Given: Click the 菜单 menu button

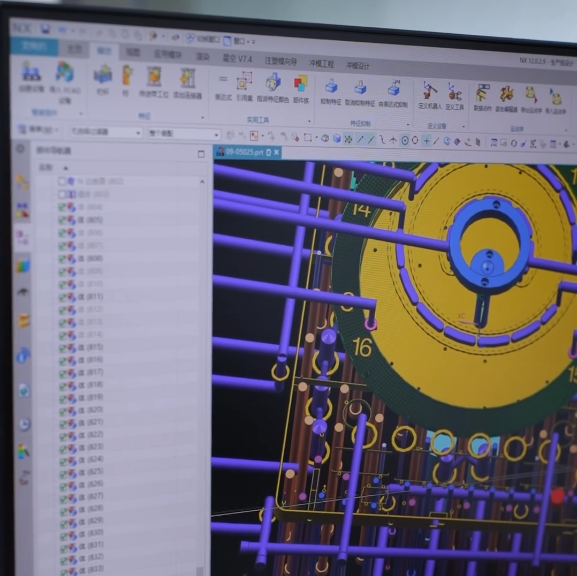Looking at the screenshot, I should click(x=38, y=130).
